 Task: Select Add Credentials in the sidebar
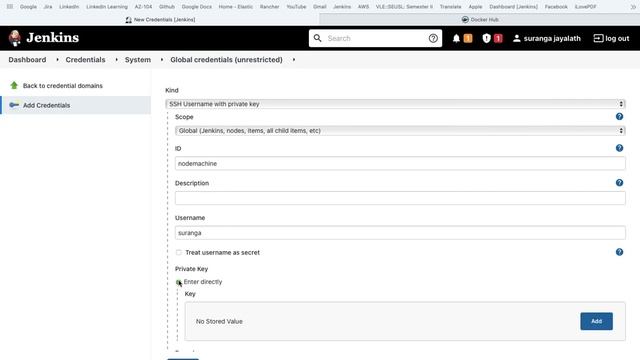point(76,105)
